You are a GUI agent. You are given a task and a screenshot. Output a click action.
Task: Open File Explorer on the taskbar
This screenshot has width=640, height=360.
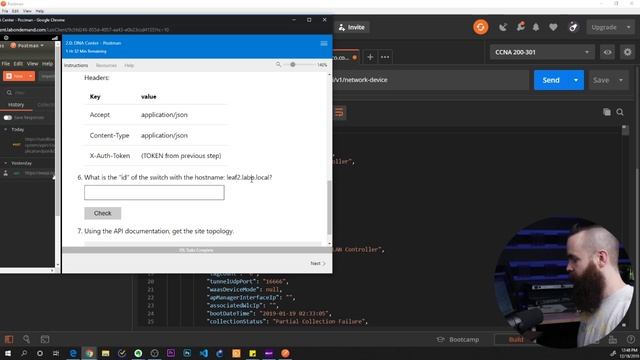click(106, 353)
